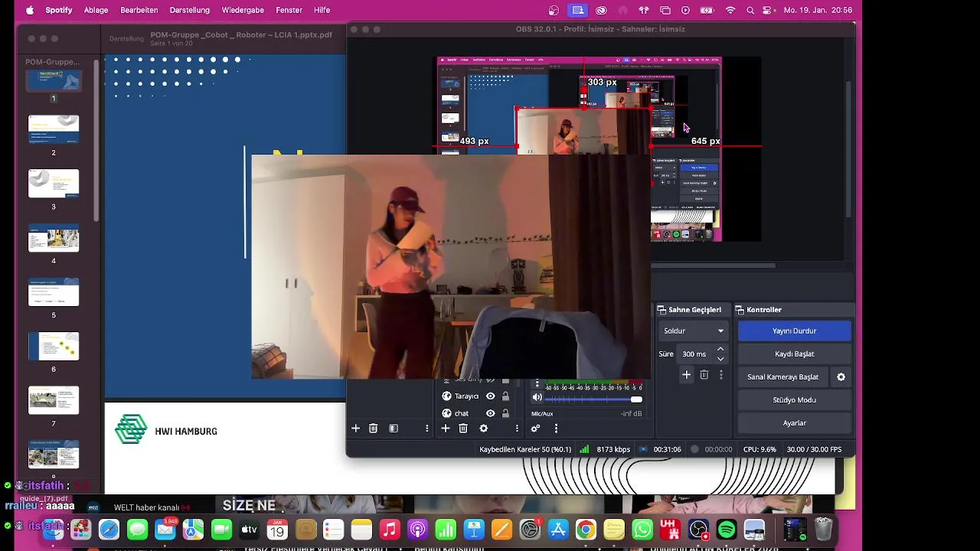Open the Soldur transition dropdown
Screen dimensions: 980x551
click(x=693, y=331)
